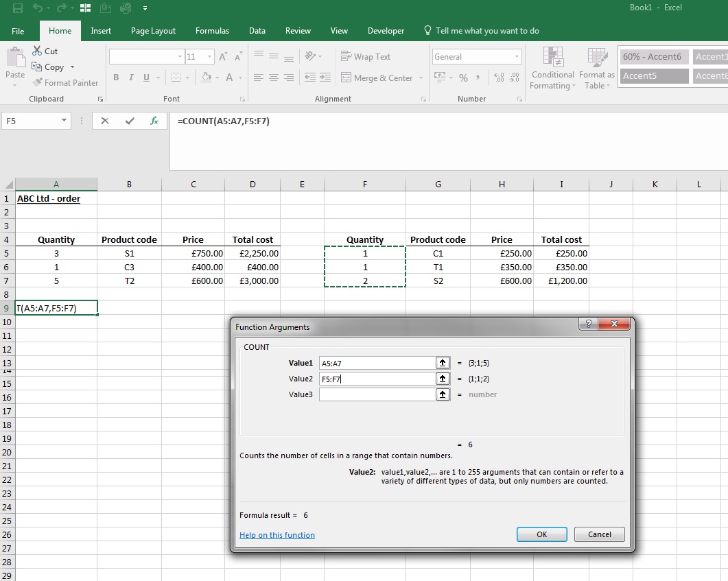Image resolution: width=728 pixels, height=581 pixels.
Task: Click the Redo arrow icon
Action: point(61,8)
